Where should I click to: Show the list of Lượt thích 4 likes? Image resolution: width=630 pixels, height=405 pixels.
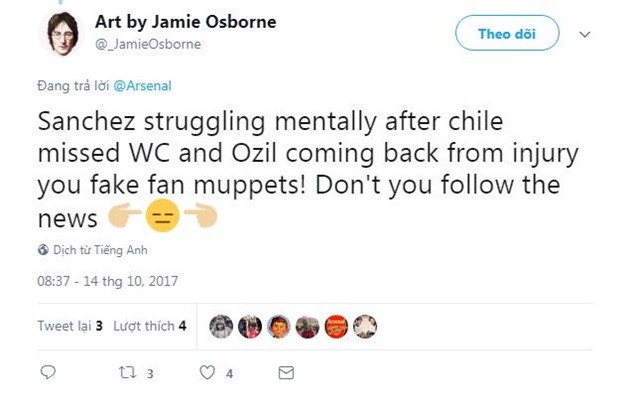(x=149, y=326)
